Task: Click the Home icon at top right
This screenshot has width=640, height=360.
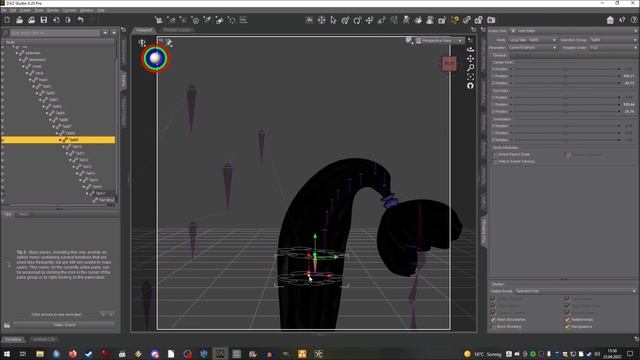Action: 610,20
